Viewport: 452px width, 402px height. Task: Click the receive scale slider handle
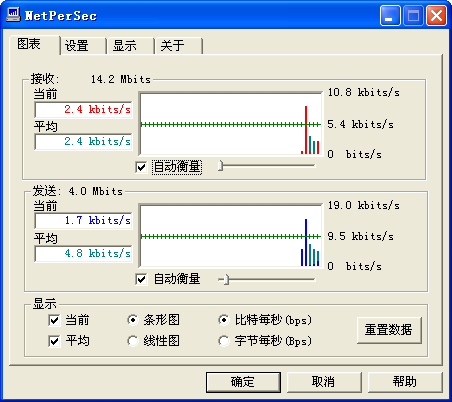221,166
